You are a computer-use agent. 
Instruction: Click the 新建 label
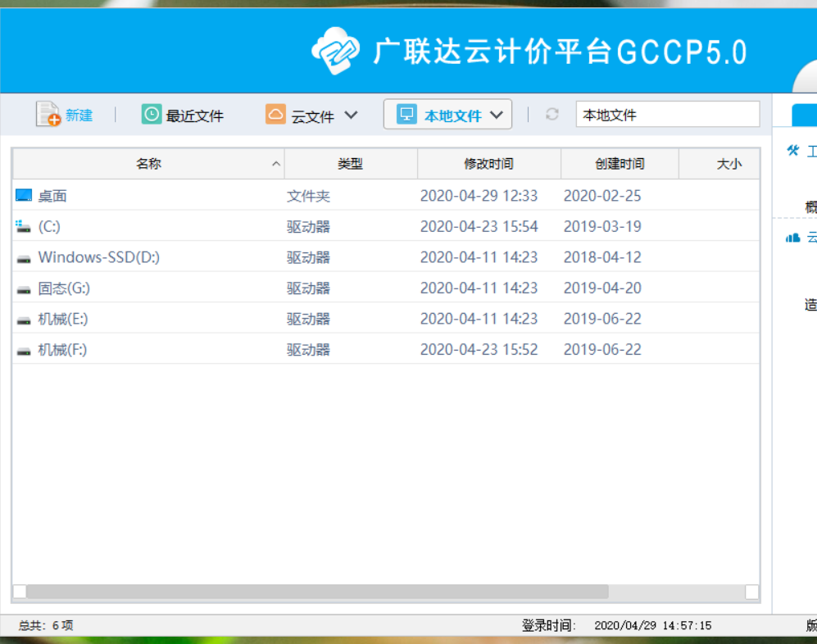tap(79, 116)
